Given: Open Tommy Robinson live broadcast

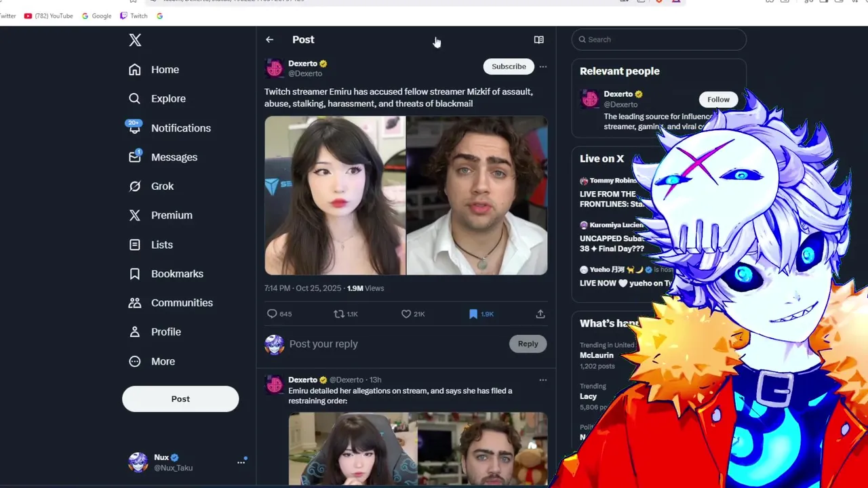Looking at the screenshot, I should 612,192.
